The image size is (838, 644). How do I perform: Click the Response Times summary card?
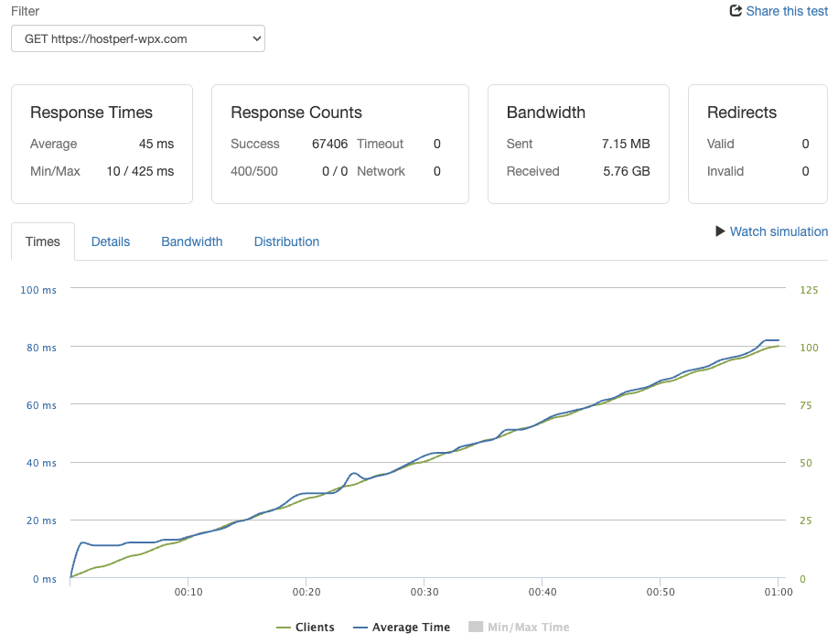102,144
